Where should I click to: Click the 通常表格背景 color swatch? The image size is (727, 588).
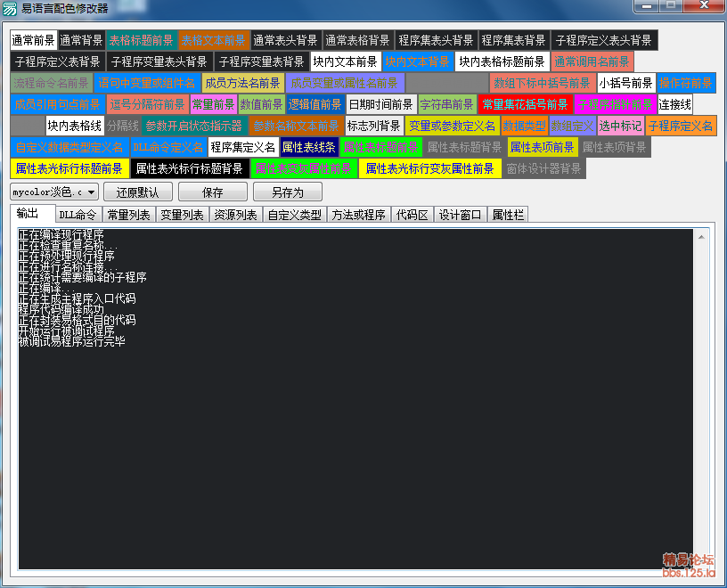click(x=357, y=40)
